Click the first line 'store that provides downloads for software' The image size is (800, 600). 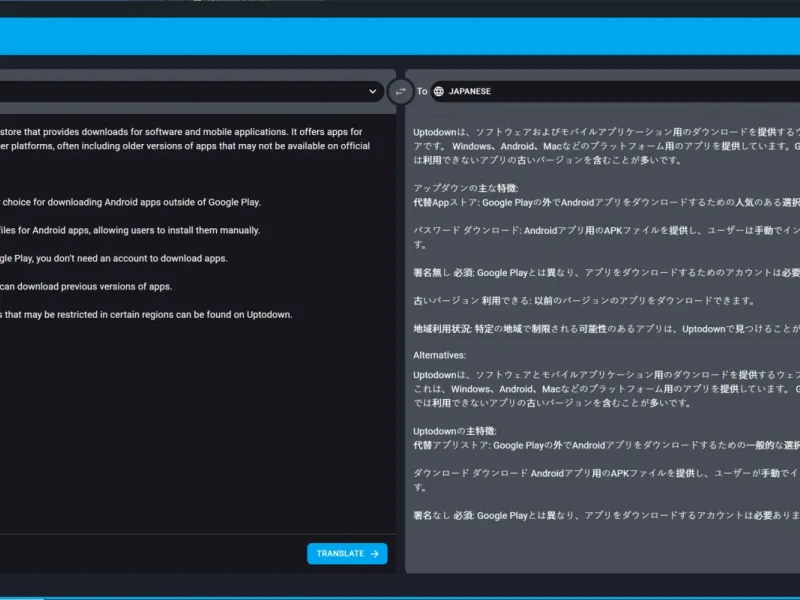[181, 132]
